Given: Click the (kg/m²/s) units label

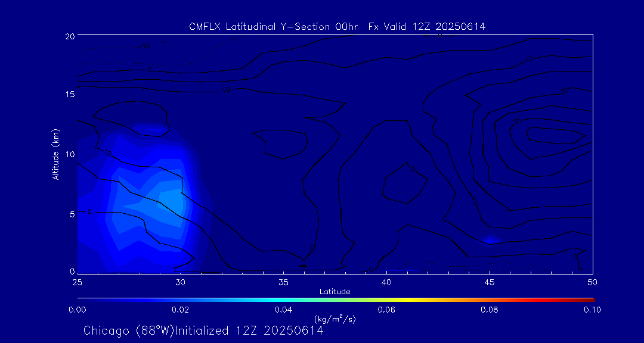Looking at the screenshot, I should pos(335,319).
